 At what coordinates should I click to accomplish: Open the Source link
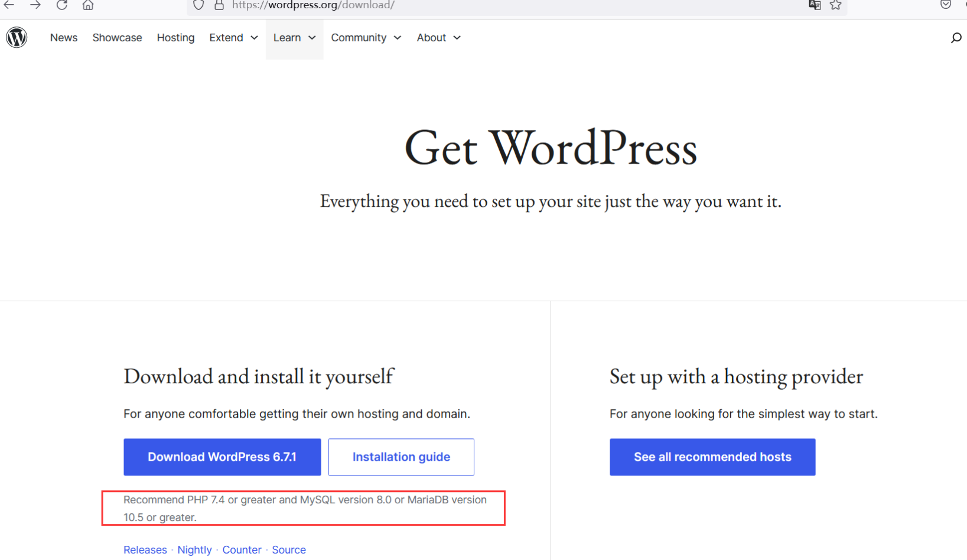coord(289,550)
